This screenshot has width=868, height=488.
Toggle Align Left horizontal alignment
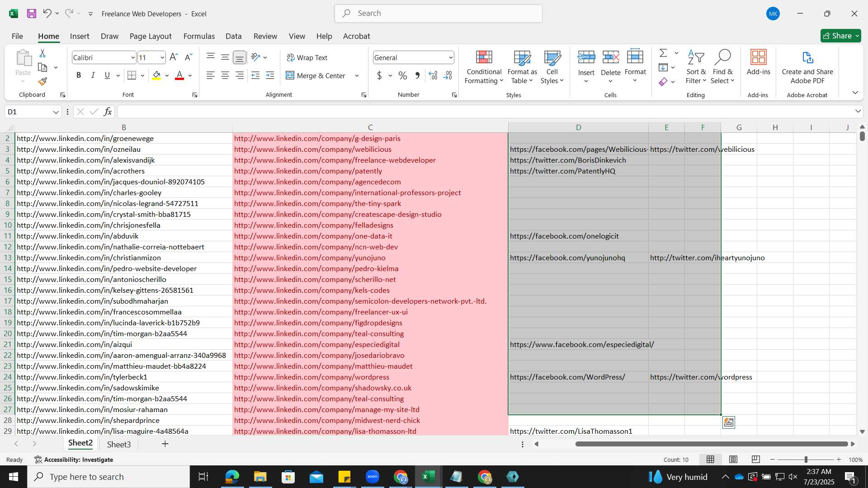tap(210, 75)
